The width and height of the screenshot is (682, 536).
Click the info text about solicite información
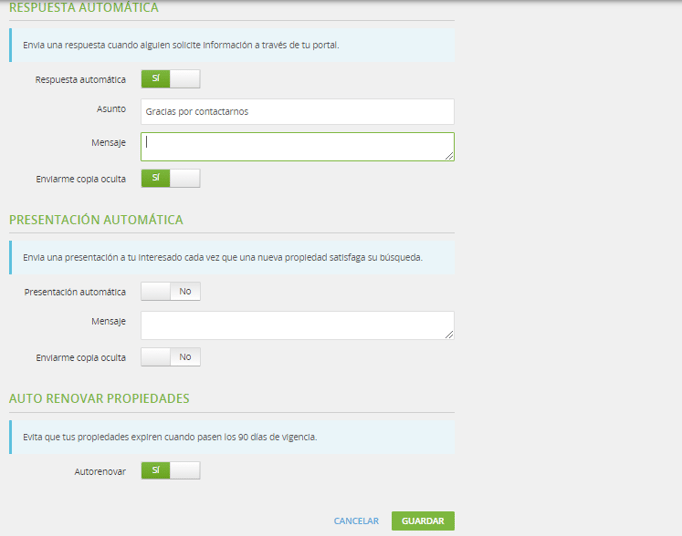[x=181, y=45]
